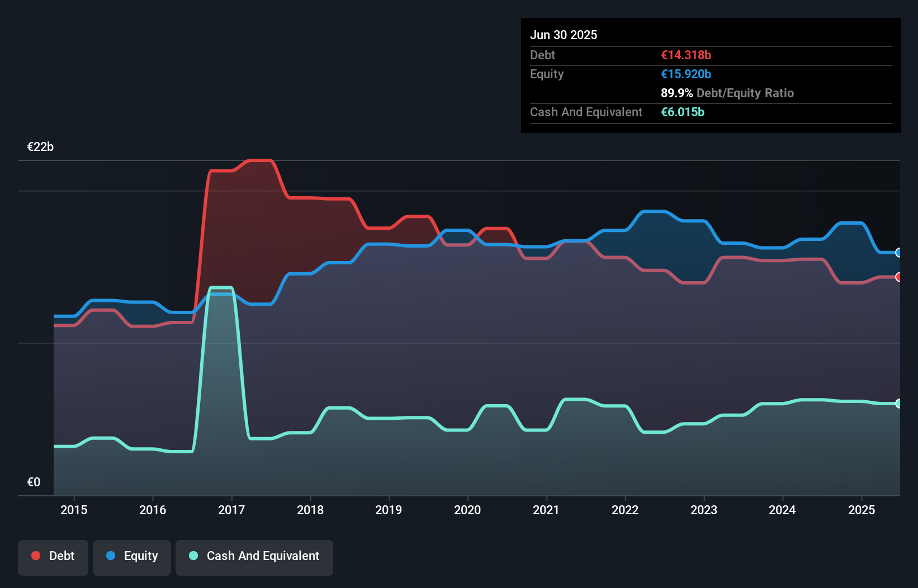The image size is (918, 588).
Task: Click the red Debt legend dot
Action: pyautogui.click(x=35, y=556)
